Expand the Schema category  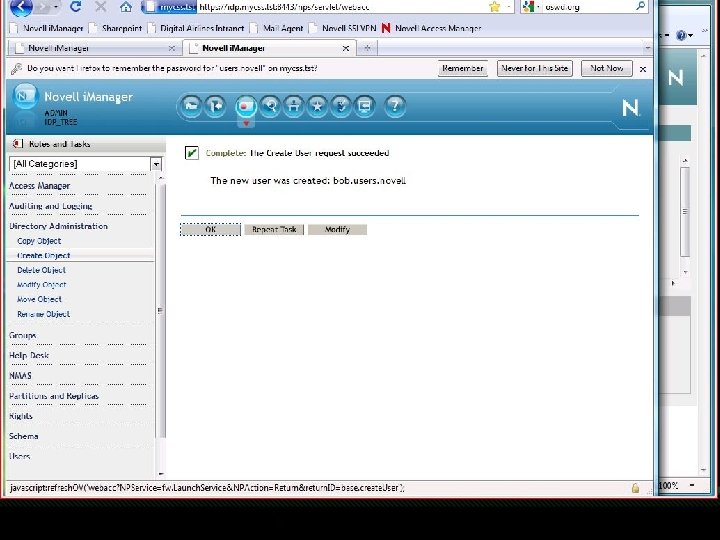[23, 436]
